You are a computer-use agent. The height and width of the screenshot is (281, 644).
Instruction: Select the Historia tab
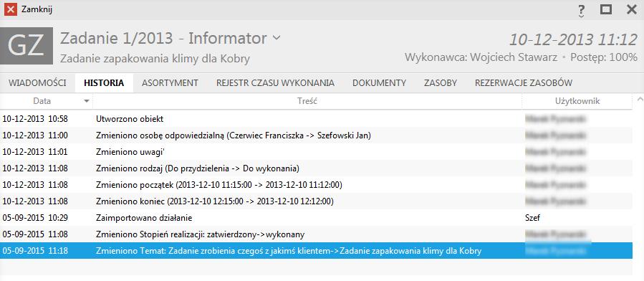coord(104,83)
